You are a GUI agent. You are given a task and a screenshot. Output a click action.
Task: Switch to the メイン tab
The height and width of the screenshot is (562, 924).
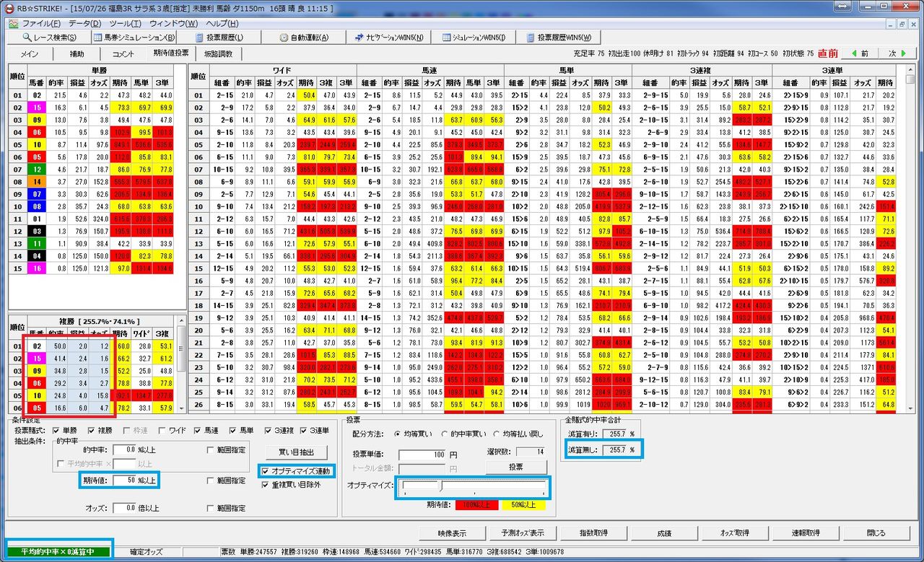point(30,53)
